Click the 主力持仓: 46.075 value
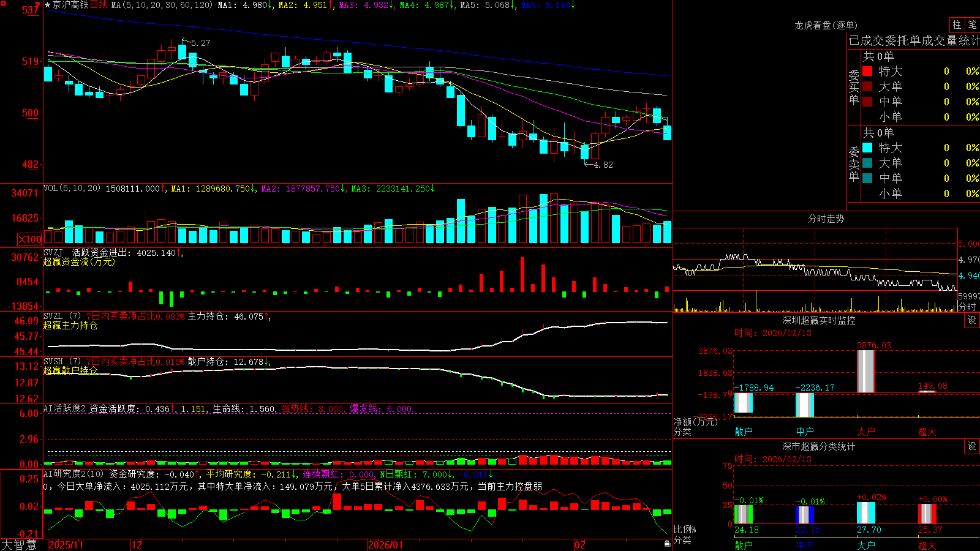Viewport: 980px width, 551px height. pos(225,317)
